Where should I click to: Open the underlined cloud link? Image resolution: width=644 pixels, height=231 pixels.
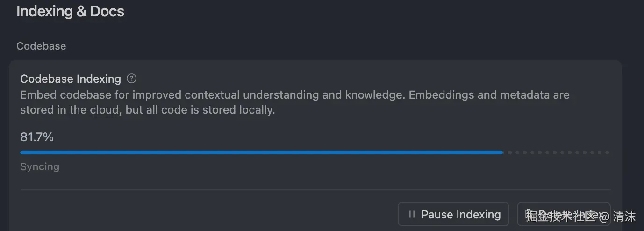pyautogui.click(x=104, y=111)
